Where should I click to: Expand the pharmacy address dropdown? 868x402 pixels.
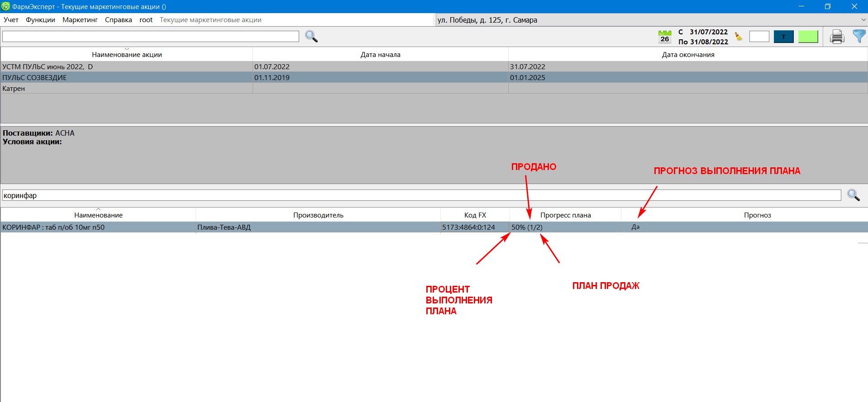click(863, 20)
